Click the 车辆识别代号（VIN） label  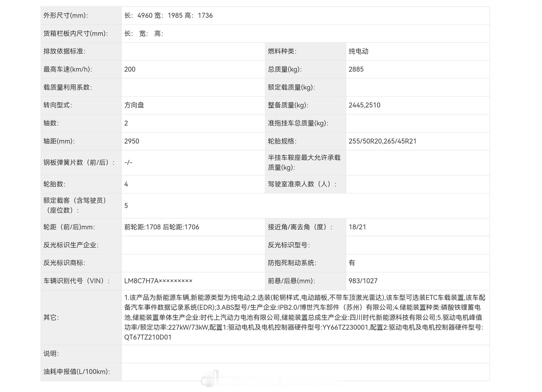click(x=77, y=281)
